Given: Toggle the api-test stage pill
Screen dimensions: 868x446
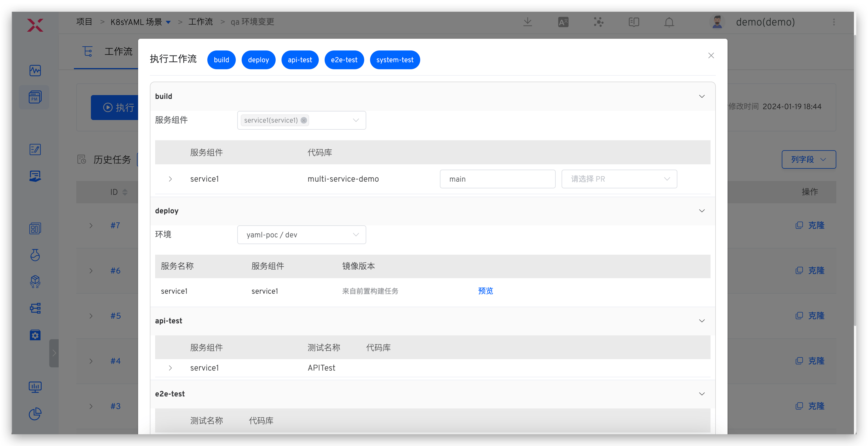Looking at the screenshot, I should [300, 60].
